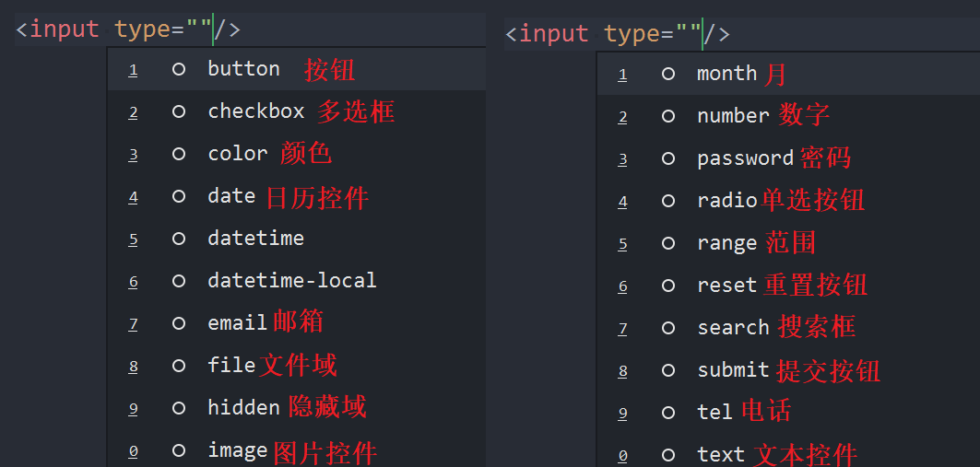The image size is (980, 467).
Task: Click the circle icon beside datetime-local
Action: pyautogui.click(x=179, y=282)
